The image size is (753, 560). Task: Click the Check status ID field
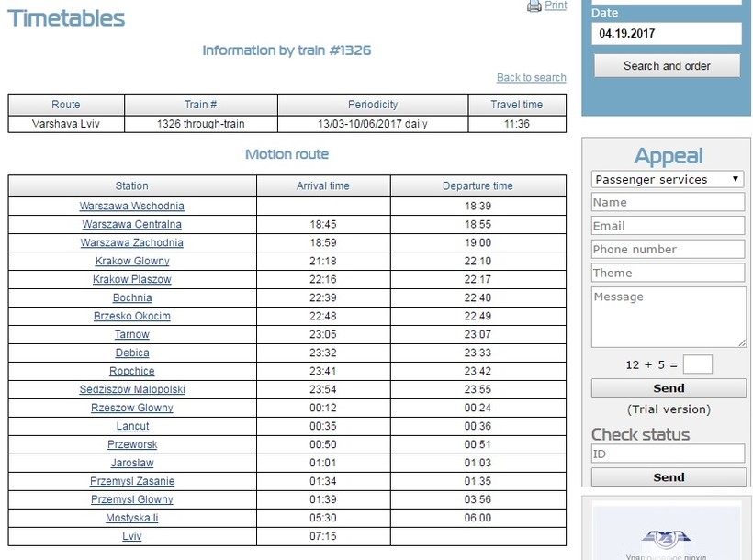pyautogui.click(x=668, y=454)
